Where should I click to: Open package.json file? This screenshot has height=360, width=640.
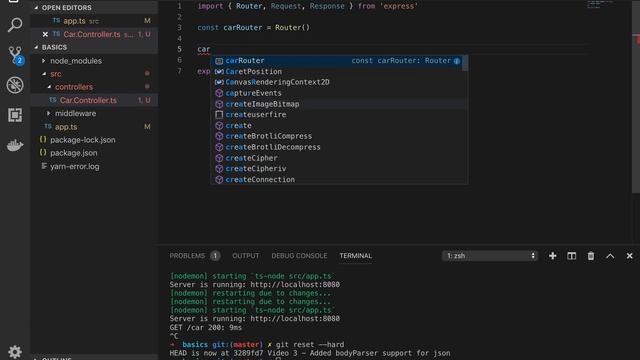tap(94, 153)
